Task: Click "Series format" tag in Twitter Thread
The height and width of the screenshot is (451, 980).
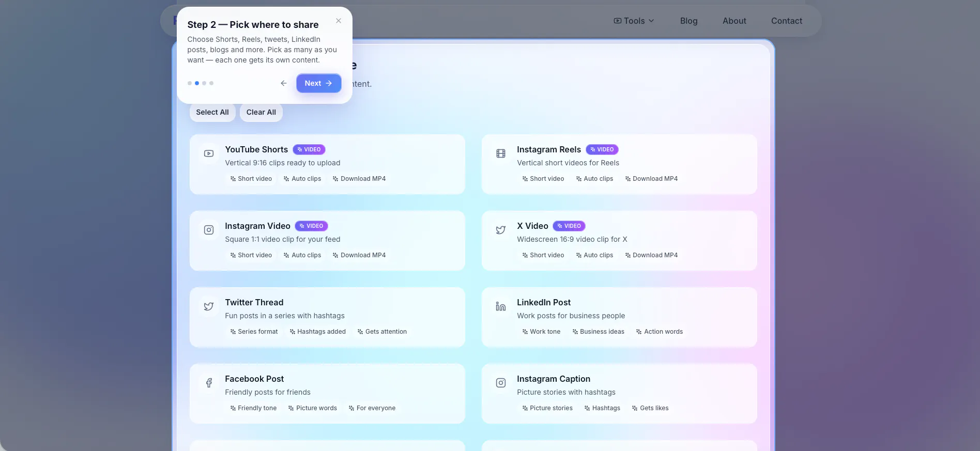Action: click(254, 332)
